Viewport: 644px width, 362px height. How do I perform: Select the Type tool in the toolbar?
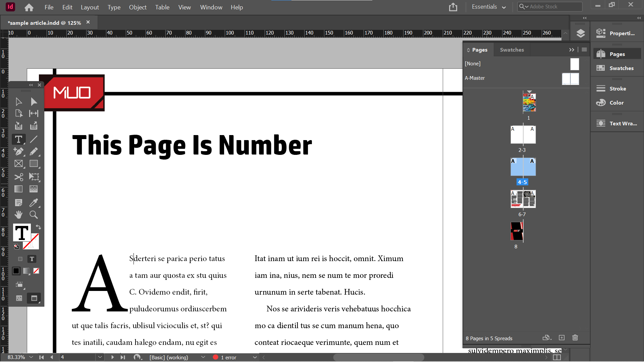18,139
